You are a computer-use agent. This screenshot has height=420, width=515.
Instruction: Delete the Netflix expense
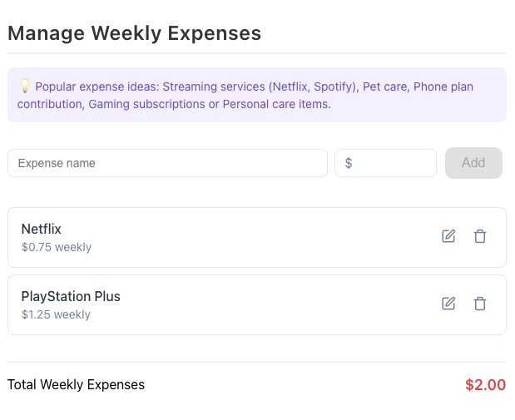tap(480, 236)
